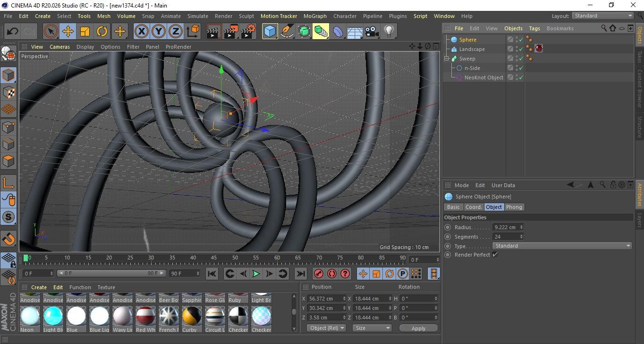Select the Curby material swatch
The width and height of the screenshot is (644, 344).
coord(192,316)
